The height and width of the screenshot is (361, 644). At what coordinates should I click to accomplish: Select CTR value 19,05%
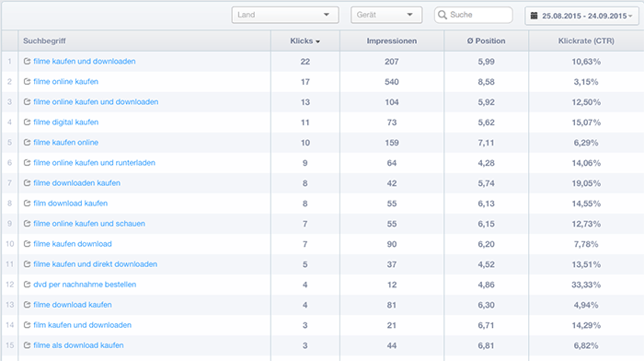[586, 183]
